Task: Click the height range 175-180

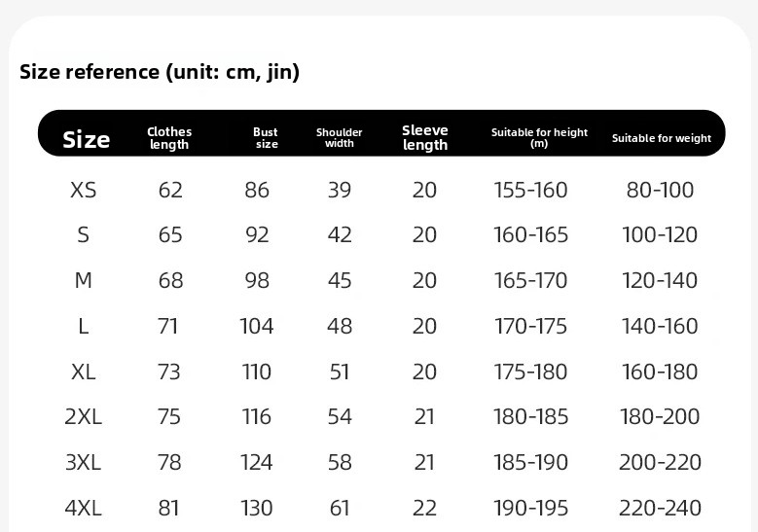Action: (531, 372)
